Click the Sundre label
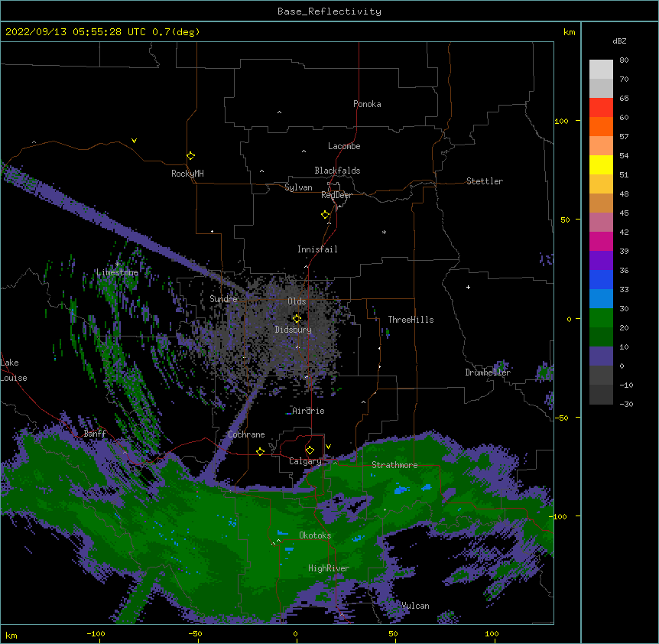Viewport: 659px width, 644px height. click(223, 299)
